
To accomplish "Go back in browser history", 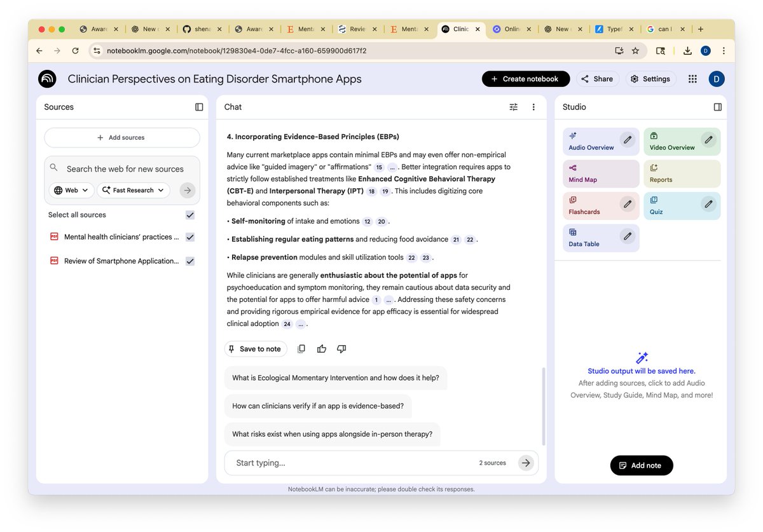I will (x=39, y=51).
